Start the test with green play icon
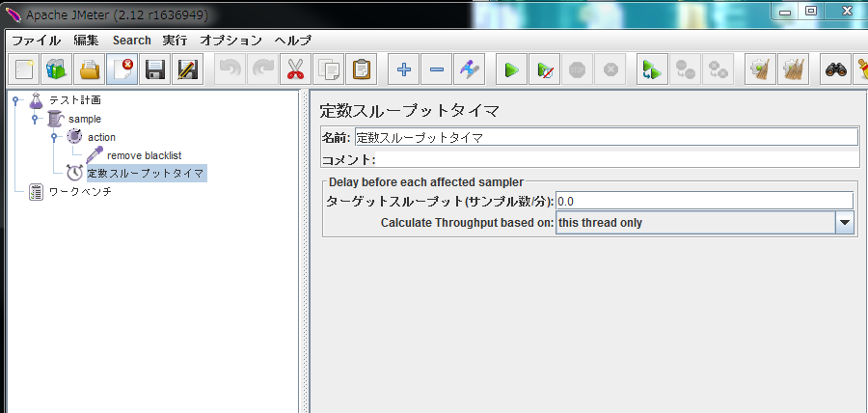This screenshot has height=413, width=868. click(x=511, y=69)
